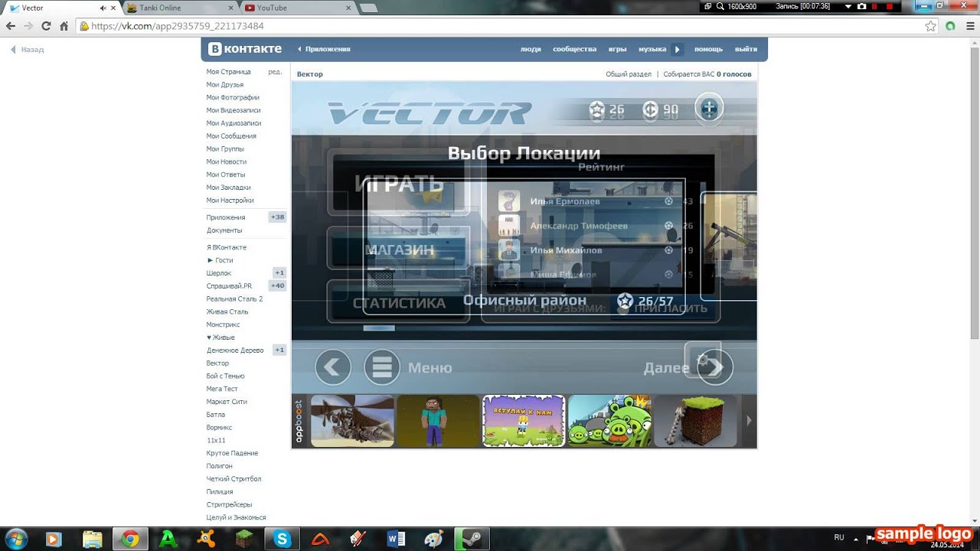
Task: Click the green extension icon in toolbar
Action: click(950, 26)
